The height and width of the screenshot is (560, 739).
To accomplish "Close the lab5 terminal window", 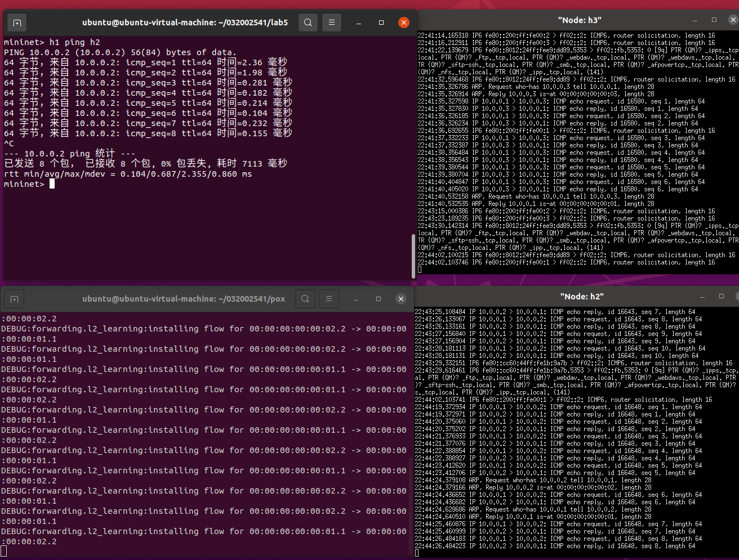I will pyautogui.click(x=404, y=23).
